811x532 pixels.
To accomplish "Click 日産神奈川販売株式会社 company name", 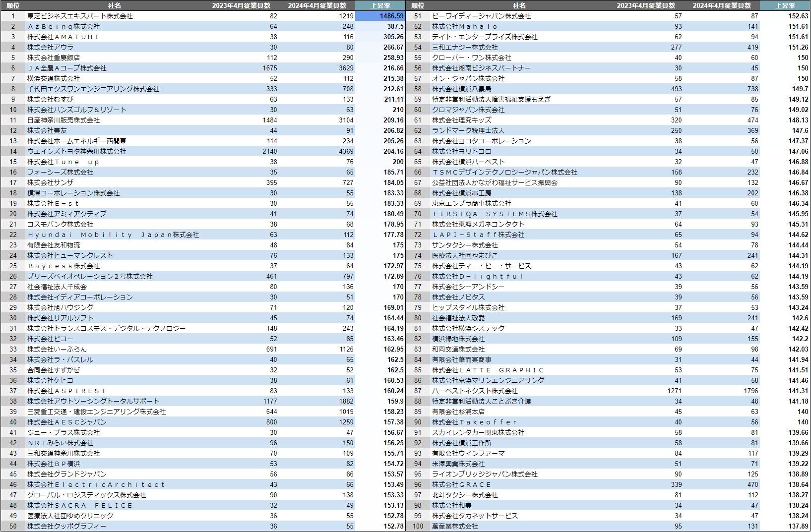I will (x=63, y=120).
